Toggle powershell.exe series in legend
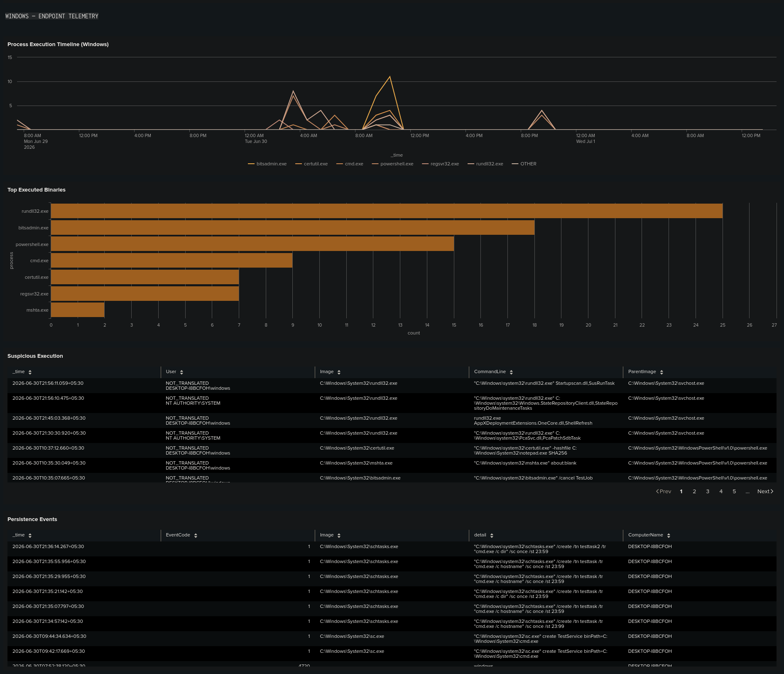784x674 pixels. pyautogui.click(x=392, y=164)
